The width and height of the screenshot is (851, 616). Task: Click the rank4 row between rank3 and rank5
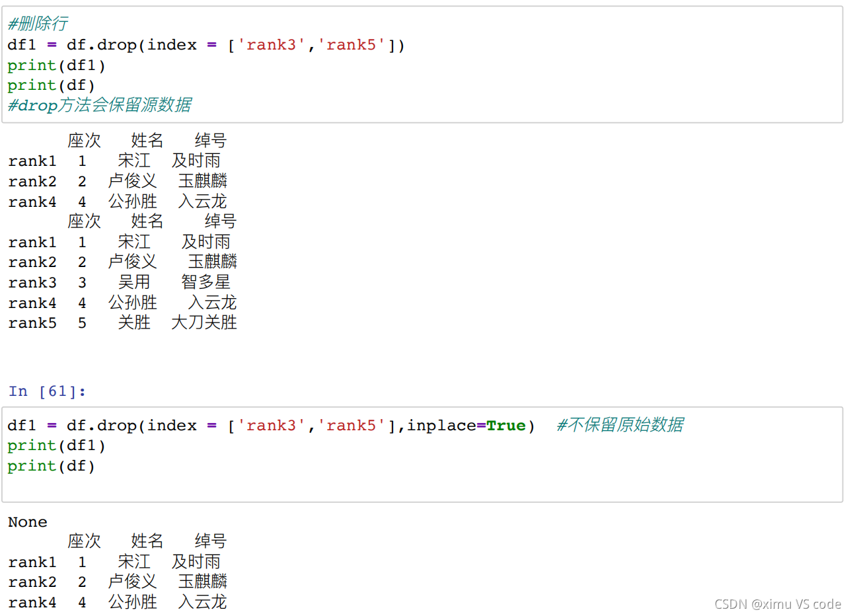tap(123, 303)
